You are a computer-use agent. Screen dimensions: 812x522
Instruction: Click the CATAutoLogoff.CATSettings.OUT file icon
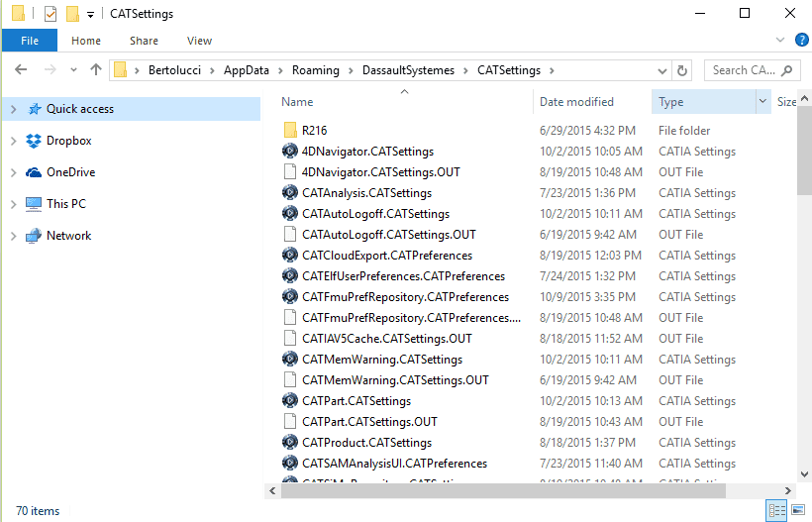[x=290, y=234]
